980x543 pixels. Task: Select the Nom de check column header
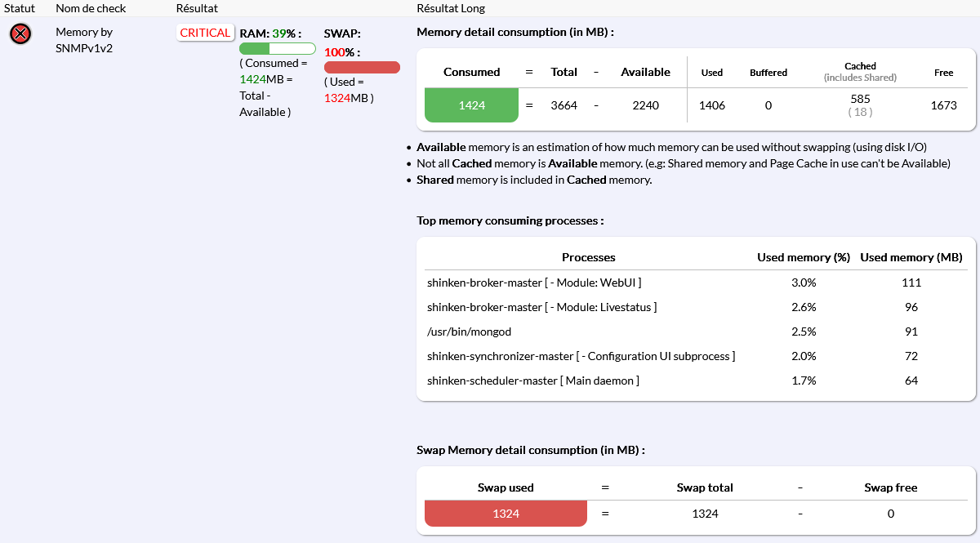coord(89,8)
